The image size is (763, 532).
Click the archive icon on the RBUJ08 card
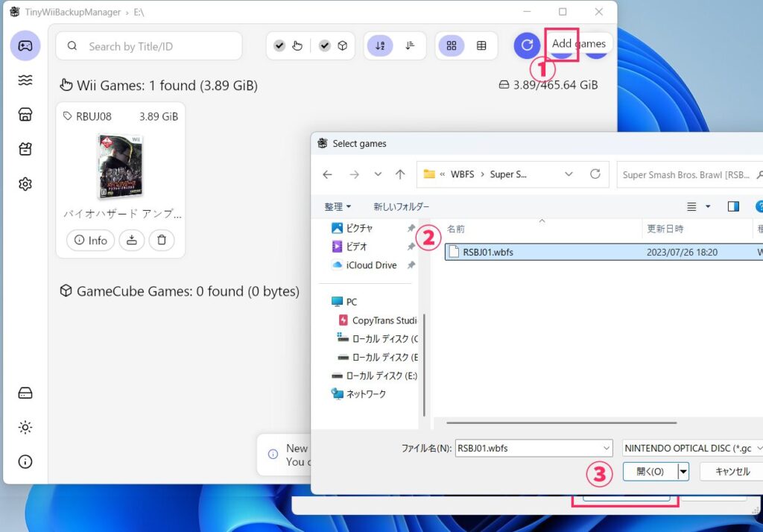point(132,241)
